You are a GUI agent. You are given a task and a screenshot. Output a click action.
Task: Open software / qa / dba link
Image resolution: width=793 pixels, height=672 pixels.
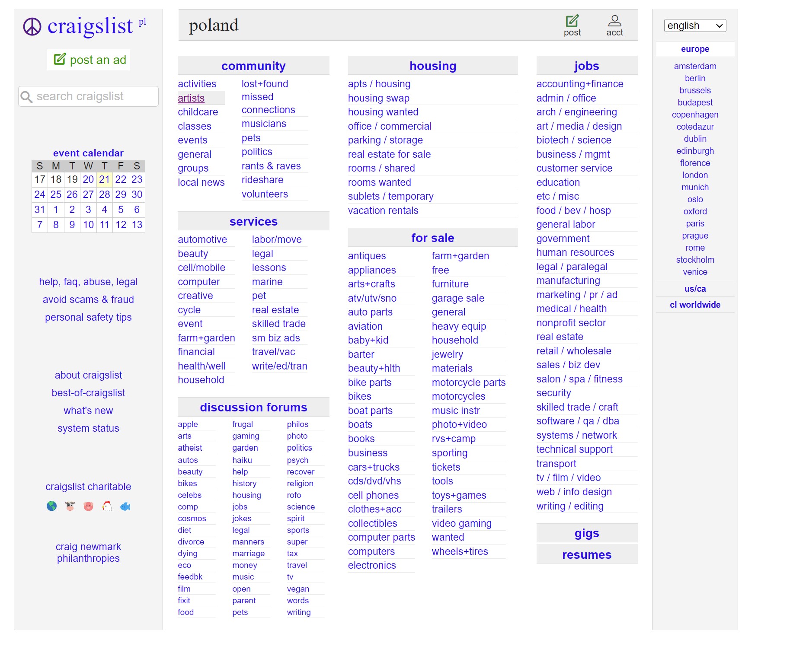(x=578, y=421)
